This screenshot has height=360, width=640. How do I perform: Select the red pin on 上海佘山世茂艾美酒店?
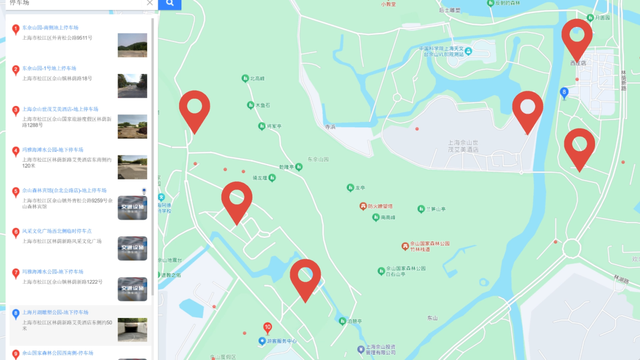pos(527,112)
